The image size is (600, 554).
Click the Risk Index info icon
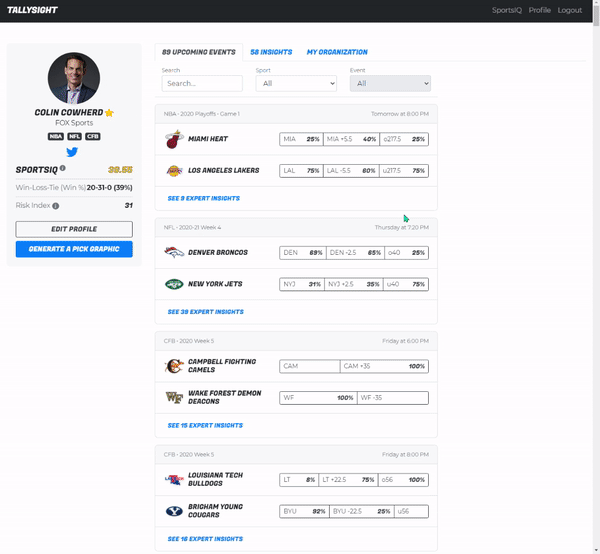[x=55, y=206]
